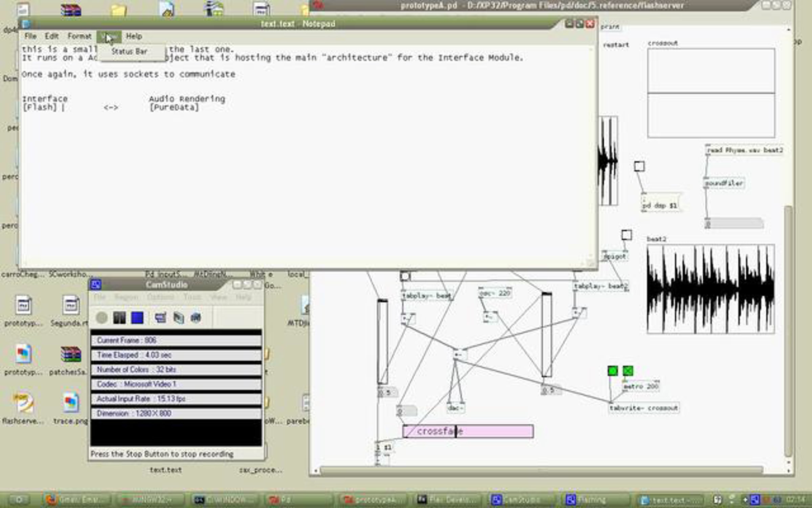Toggle the empty checkbox above spigot object
Image resolution: width=812 pixels, height=508 pixels.
pyautogui.click(x=626, y=235)
